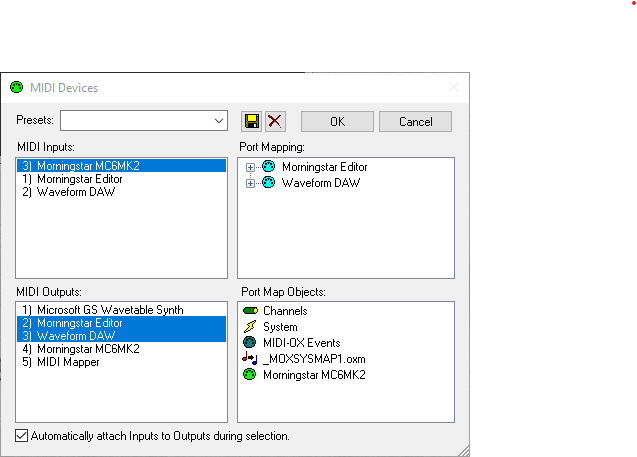Select the MIDI-OX Events icon
637x457 pixels.
click(250, 343)
